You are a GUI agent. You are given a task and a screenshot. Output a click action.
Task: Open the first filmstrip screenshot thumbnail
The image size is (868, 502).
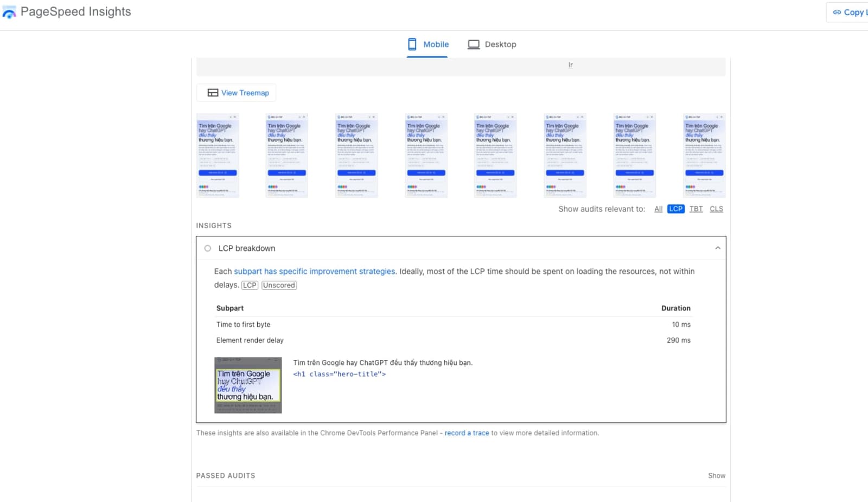[218, 155]
